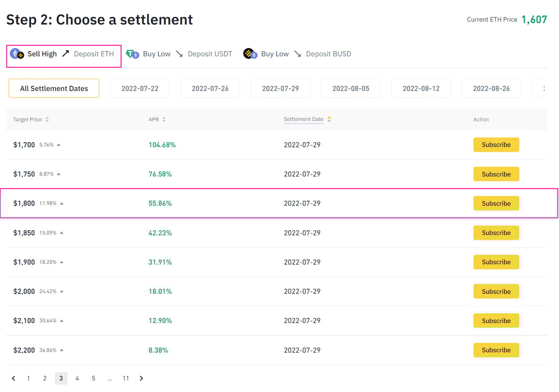The height and width of the screenshot is (392, 559).
Task: Select the 2022-07-22 settlement date filter
Action: click(x=140, y=88)
